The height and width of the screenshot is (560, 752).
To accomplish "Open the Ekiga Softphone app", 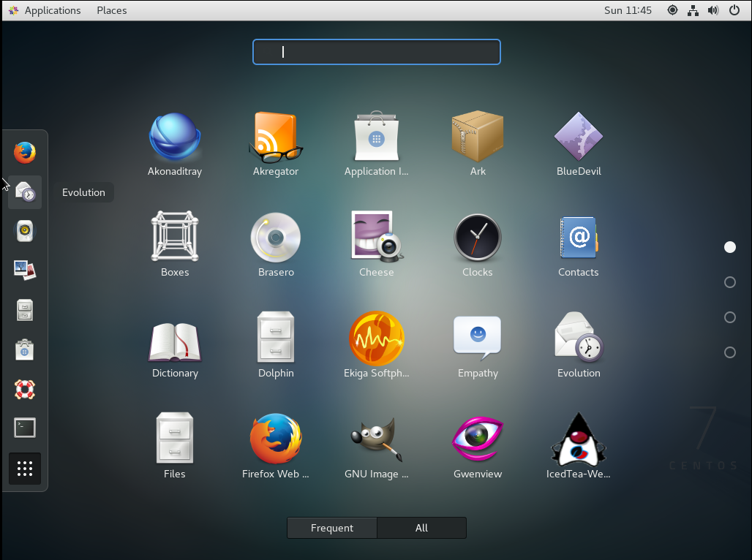I will pos(376,338).
